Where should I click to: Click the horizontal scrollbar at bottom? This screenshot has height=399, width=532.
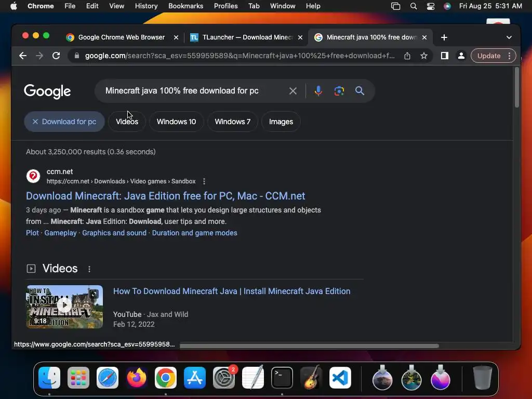[309, 345]
